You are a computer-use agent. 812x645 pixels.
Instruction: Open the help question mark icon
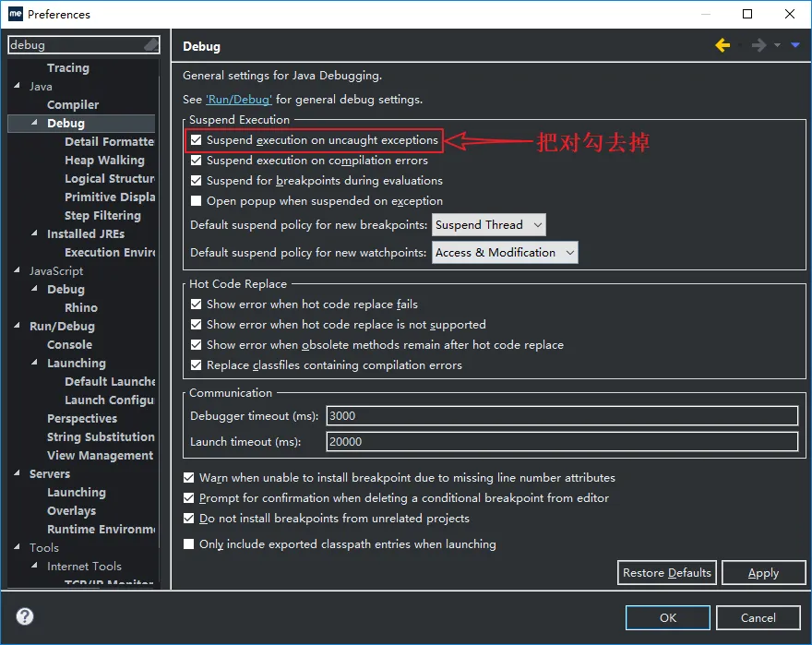pos(25,616)
